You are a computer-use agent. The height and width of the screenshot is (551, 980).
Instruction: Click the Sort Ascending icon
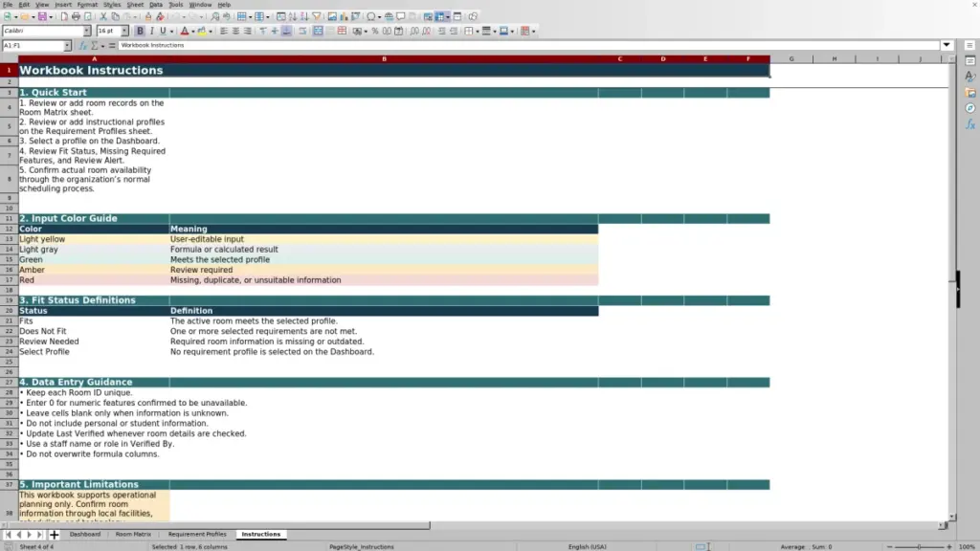[x=293, y=16]
